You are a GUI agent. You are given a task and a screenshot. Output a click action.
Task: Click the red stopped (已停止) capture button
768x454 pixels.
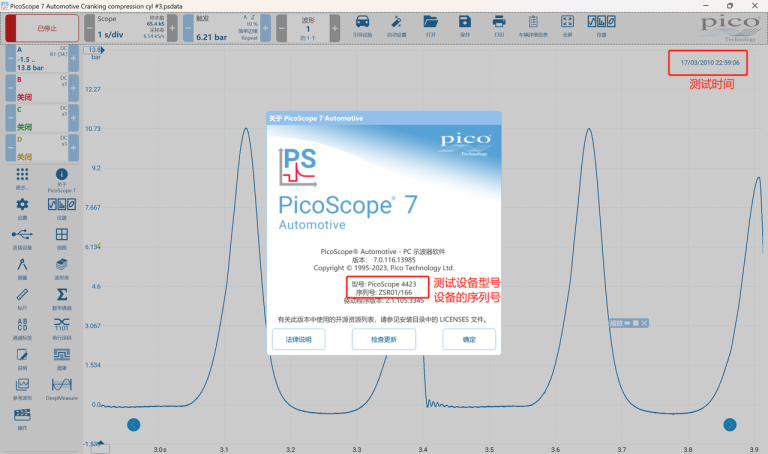42,28
